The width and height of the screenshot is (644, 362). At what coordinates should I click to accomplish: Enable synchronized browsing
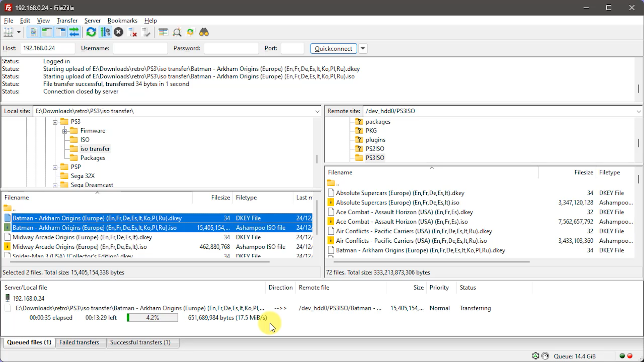pos(191,32)
